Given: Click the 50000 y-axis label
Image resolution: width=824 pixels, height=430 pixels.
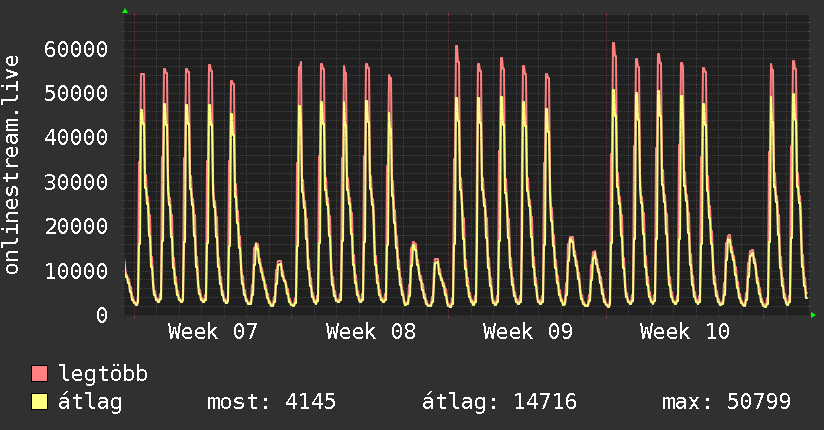Looking at the screenshot, I should [x=76, y=94].
